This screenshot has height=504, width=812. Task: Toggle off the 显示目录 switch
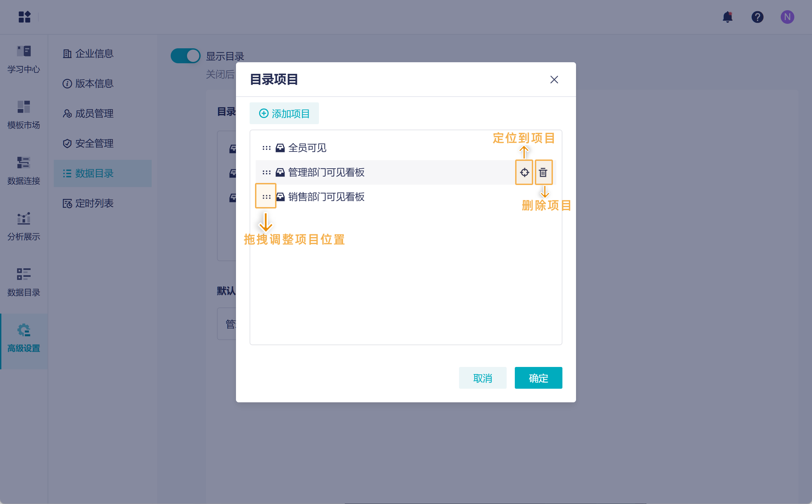point(186,55)
